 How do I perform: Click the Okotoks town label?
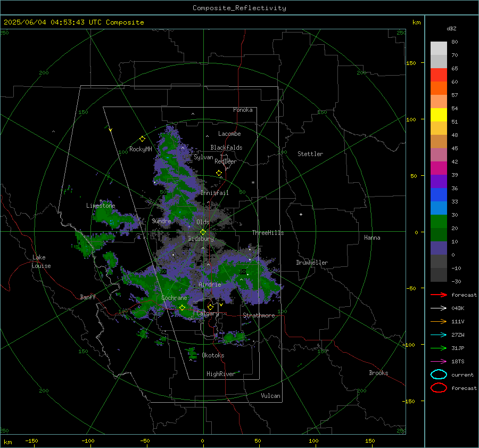click(213, 355)
